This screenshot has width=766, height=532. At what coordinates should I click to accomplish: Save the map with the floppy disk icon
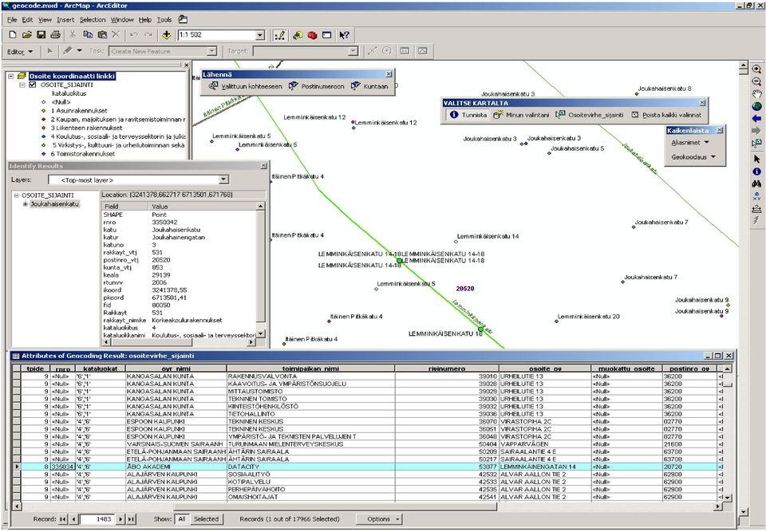pos(41,35)
